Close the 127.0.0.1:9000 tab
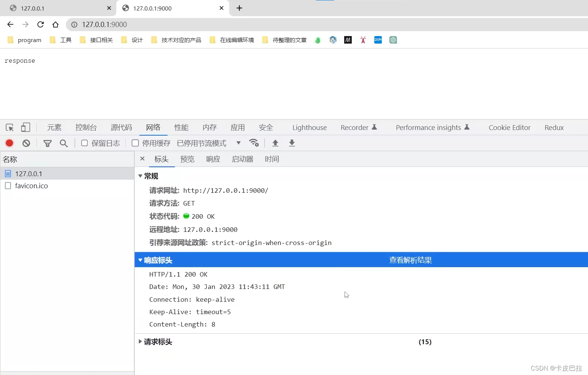588x375 pixels. click(x=222, y=8)
